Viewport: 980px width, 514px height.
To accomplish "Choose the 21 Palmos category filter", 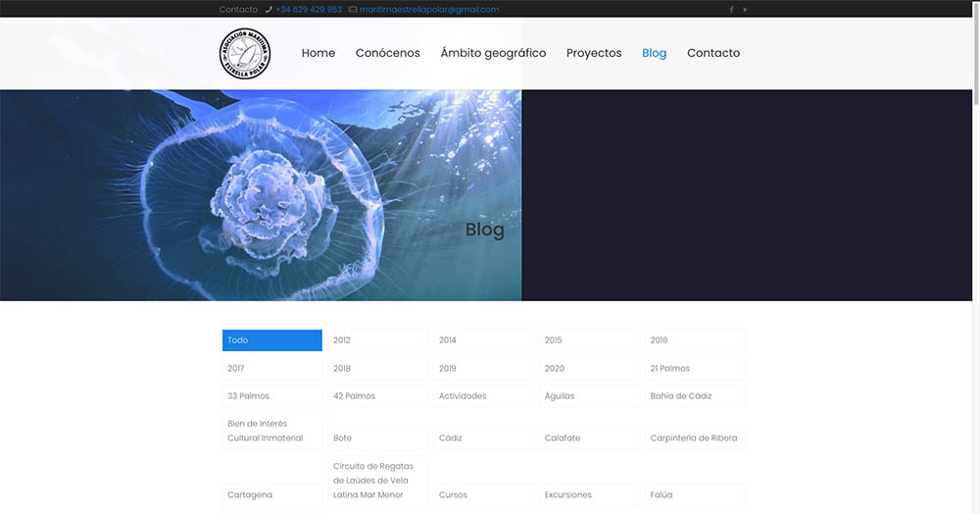I will coord(695,369).
